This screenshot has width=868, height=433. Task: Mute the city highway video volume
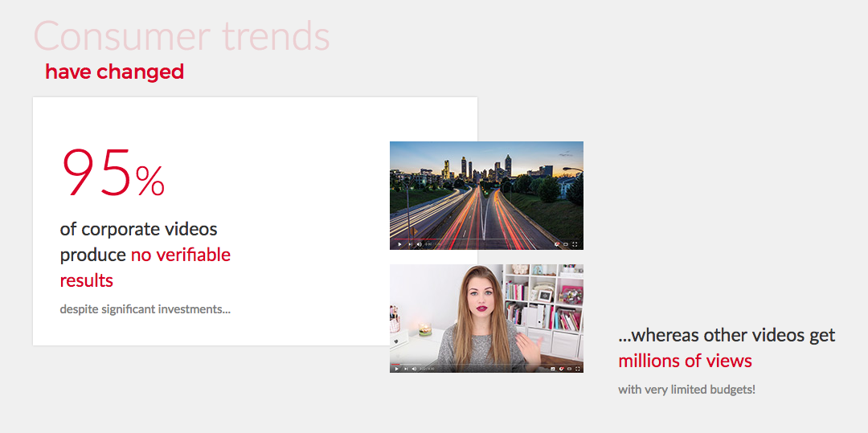coord(419,244)
